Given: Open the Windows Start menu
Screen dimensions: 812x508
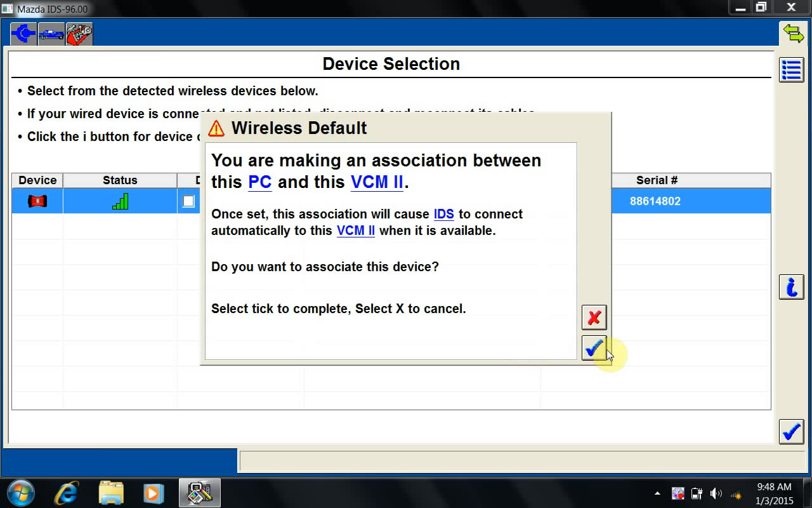Looking at the screenshot, I should [21, 493].
